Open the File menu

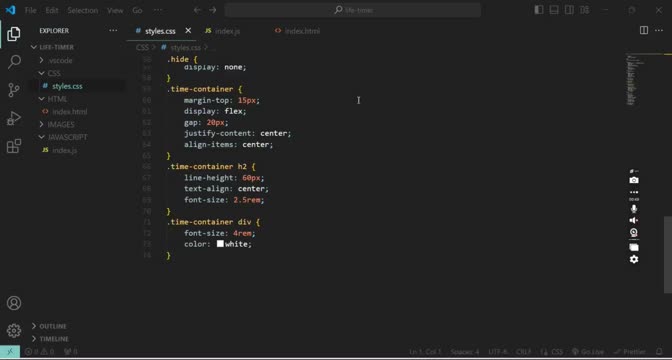coord(30,10)
